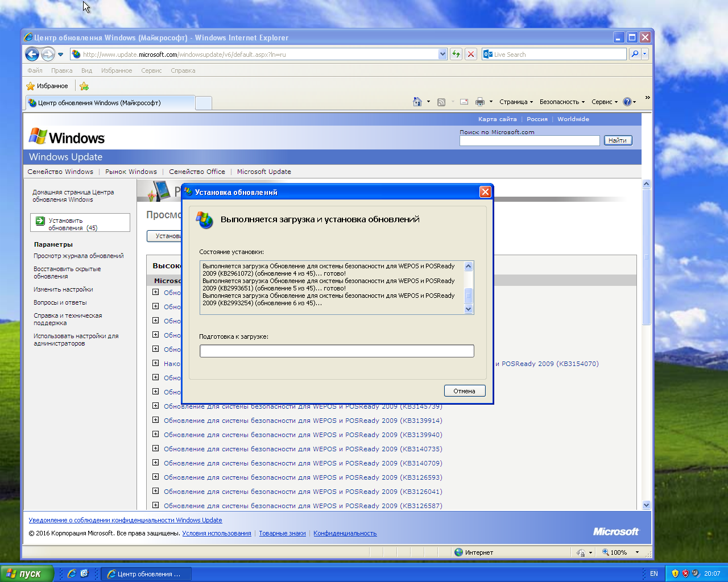
Task: Select the Центр обновления taskbar button
Action: coord(147,574)
